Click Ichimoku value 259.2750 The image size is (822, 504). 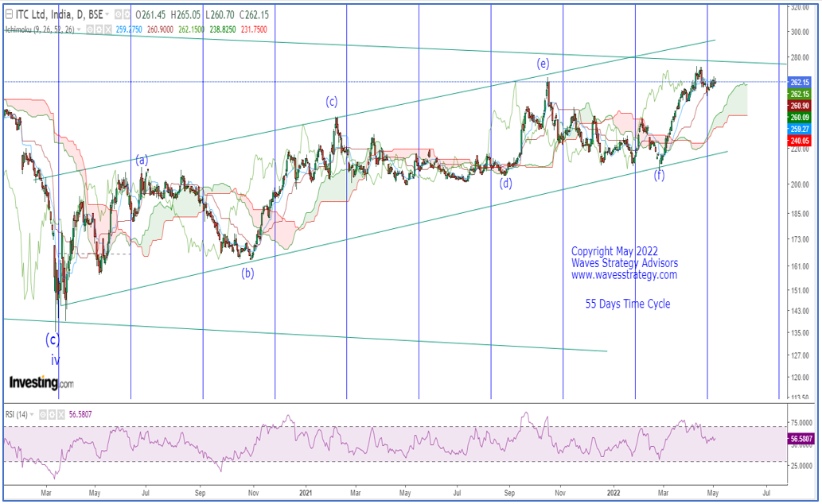[129, 29]
